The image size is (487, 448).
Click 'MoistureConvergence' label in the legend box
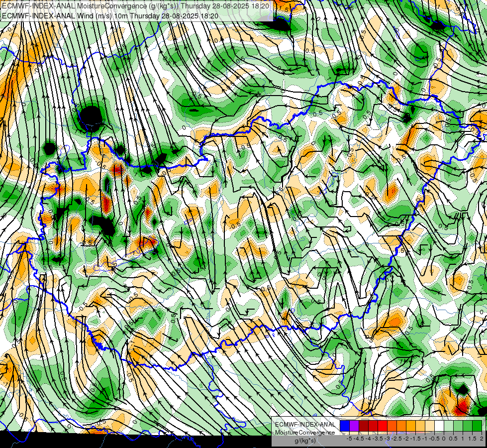[x=305, y=433]
